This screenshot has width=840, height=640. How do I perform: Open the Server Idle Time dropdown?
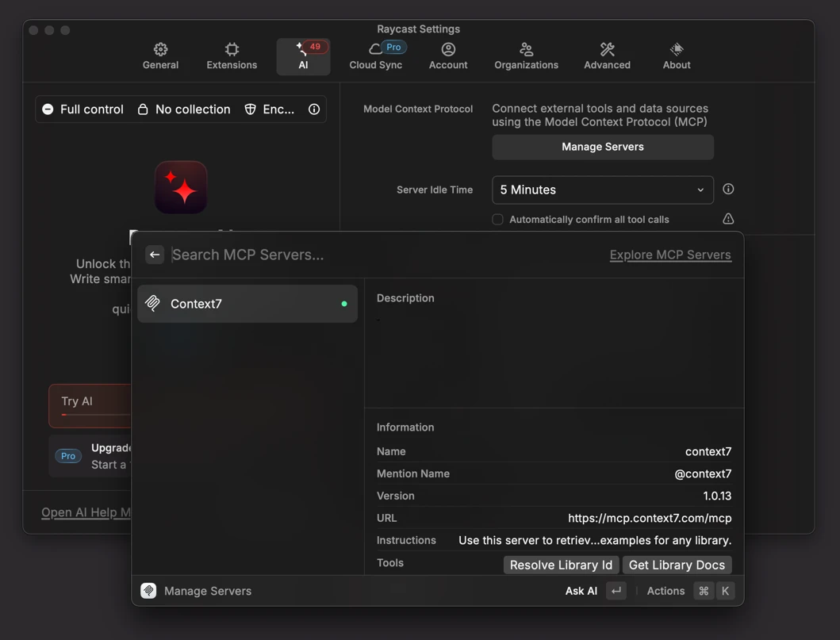pos(602,190)
